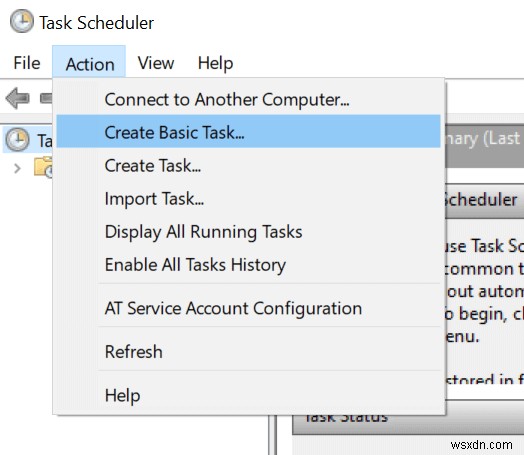
Task: Select Connect to Another Computer...
Action: [248, 100]
